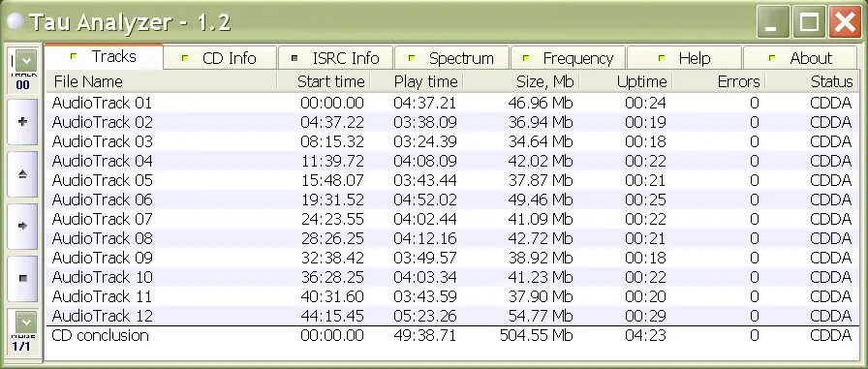The image size is (868, 369).
Task: Switch to the Frequency tab
Action: (569, 58)
